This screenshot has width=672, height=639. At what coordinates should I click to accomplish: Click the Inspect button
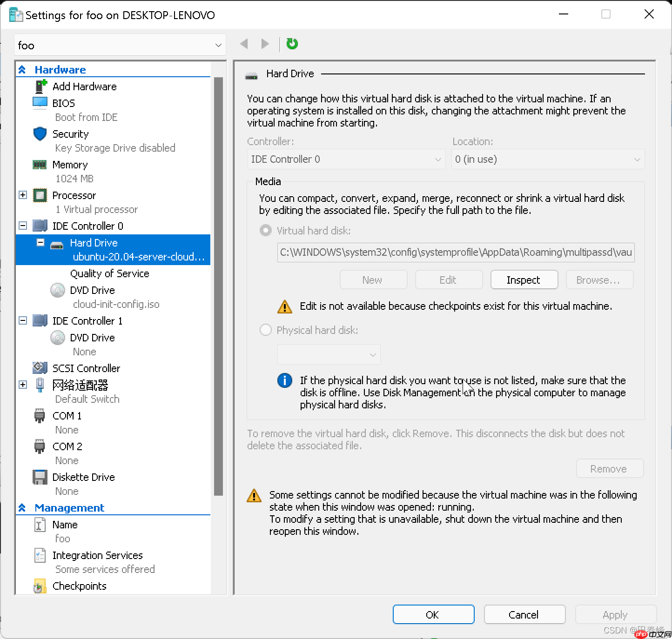point(524,280)
